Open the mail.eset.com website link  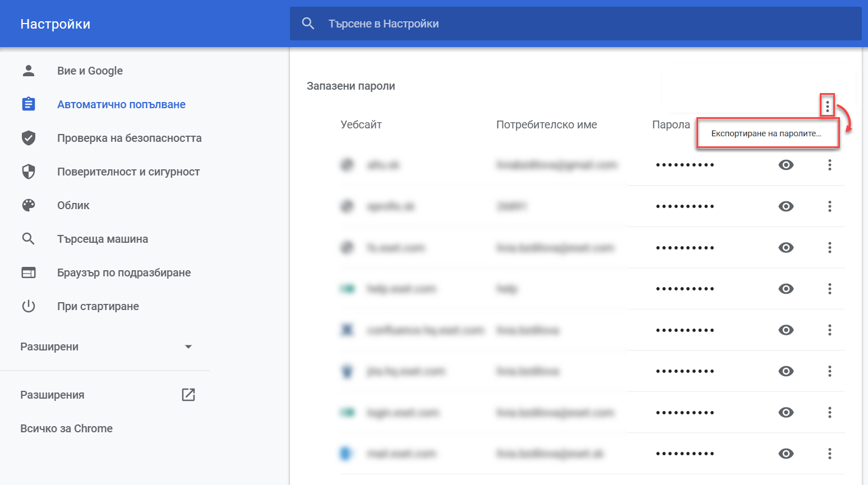point(401,454)
